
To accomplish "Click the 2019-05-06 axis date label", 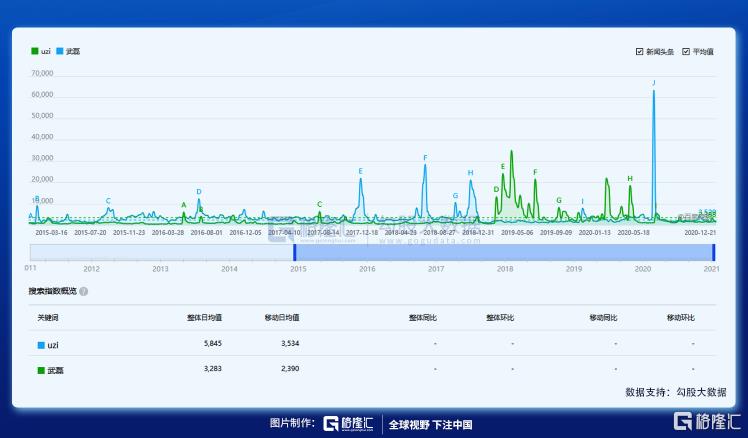I will (x=517, y=232).
